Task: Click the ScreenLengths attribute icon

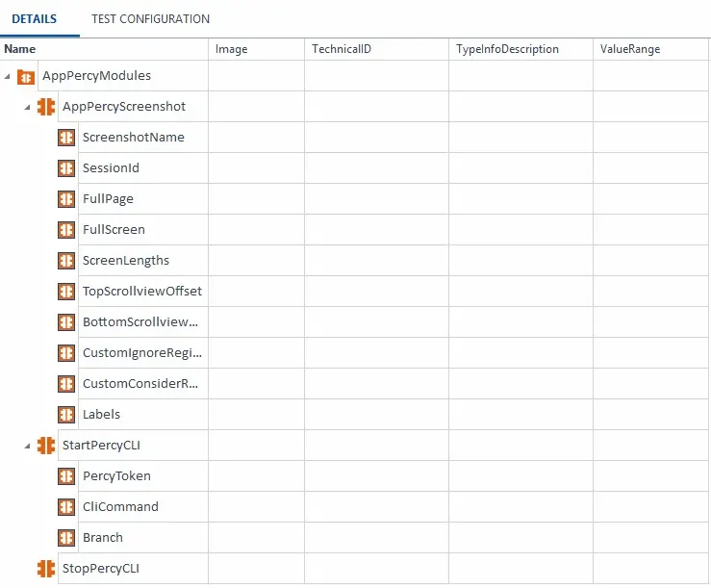Action: pos(66,261)
